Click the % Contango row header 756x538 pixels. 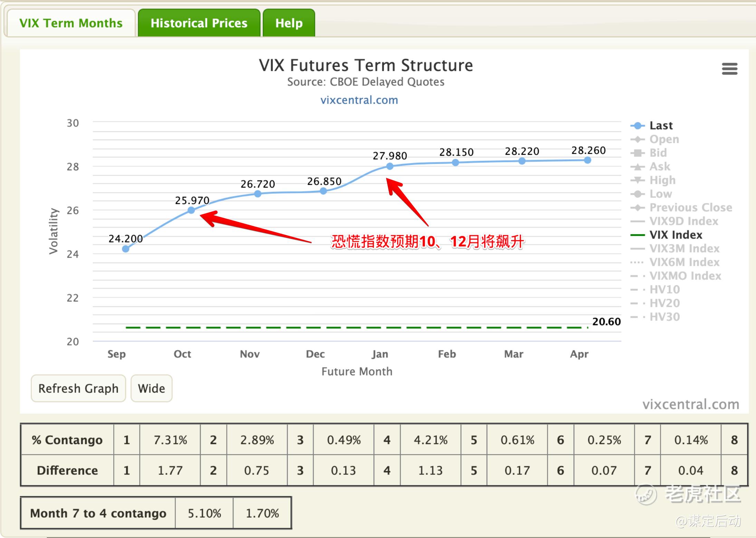pos(67,440)
